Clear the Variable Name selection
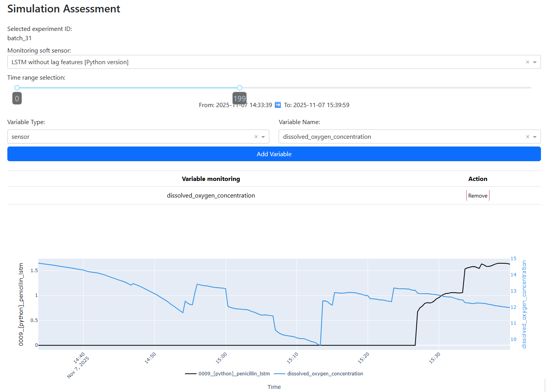This screenshot has width=546, height=392. pos(527,137)
